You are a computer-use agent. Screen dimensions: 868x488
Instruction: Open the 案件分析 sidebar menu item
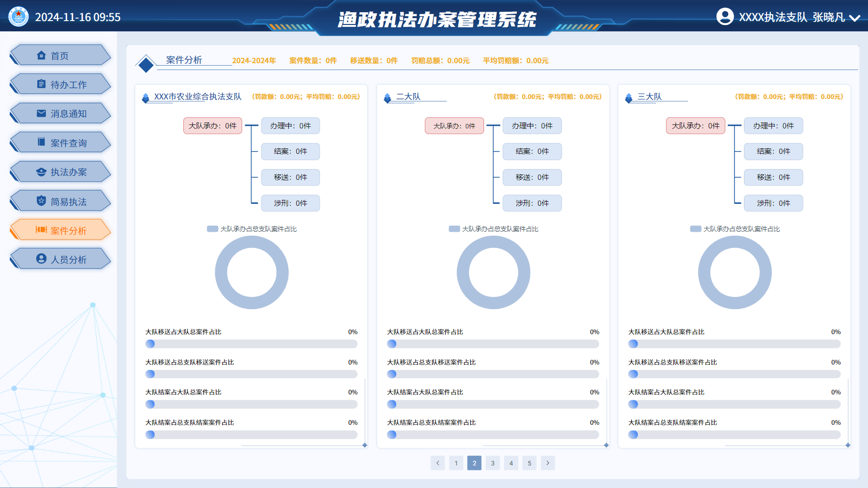point(60,230)
